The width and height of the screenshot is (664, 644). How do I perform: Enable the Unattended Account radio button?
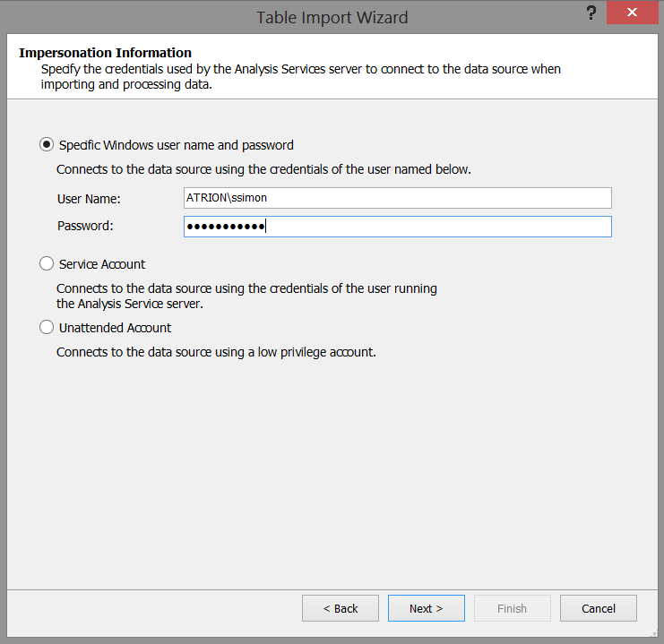(x=47, y=328)
